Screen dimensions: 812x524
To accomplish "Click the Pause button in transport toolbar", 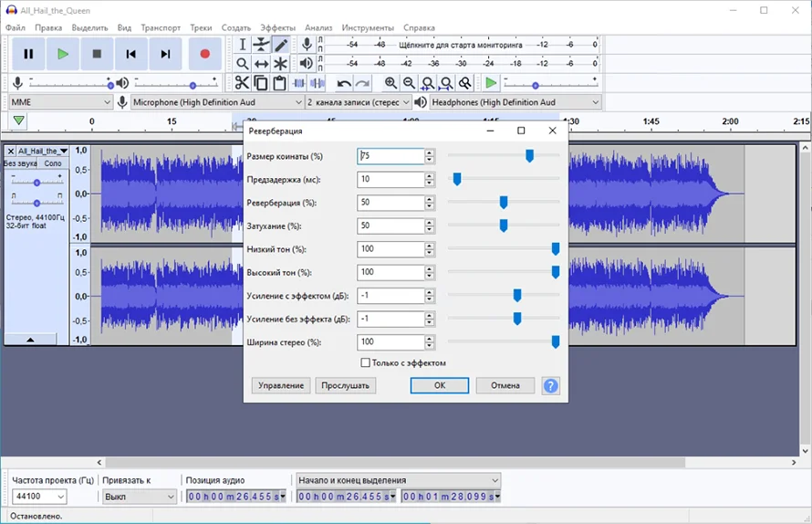I will (x=28, y=54).
